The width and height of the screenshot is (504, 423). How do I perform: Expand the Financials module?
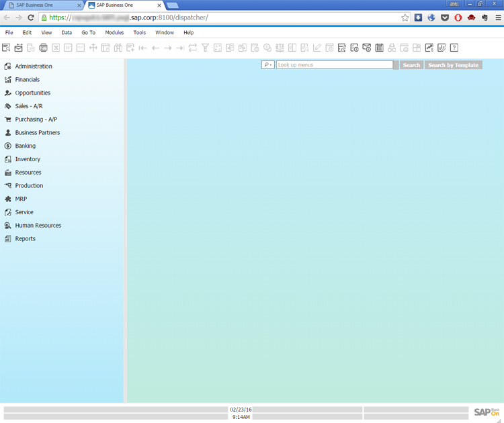click(28, 79)
